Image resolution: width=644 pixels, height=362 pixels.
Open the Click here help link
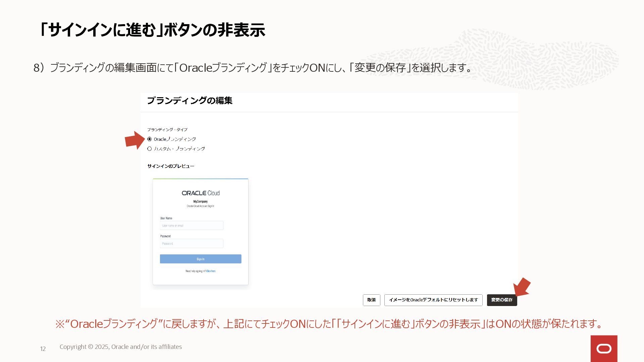click(x=211, y=271)
